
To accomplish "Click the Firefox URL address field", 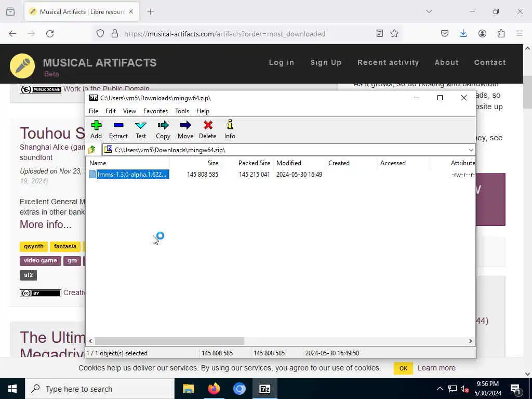I will tap(224, 34).
